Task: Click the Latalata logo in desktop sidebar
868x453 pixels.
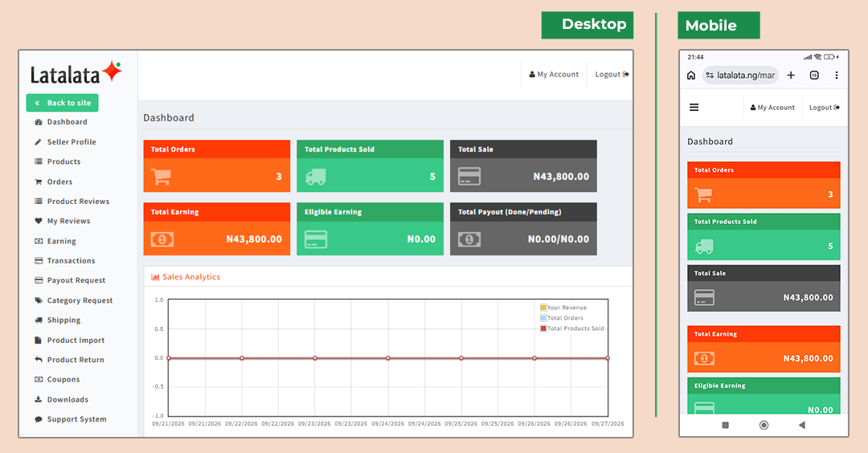Action: [x=76, y=72]
